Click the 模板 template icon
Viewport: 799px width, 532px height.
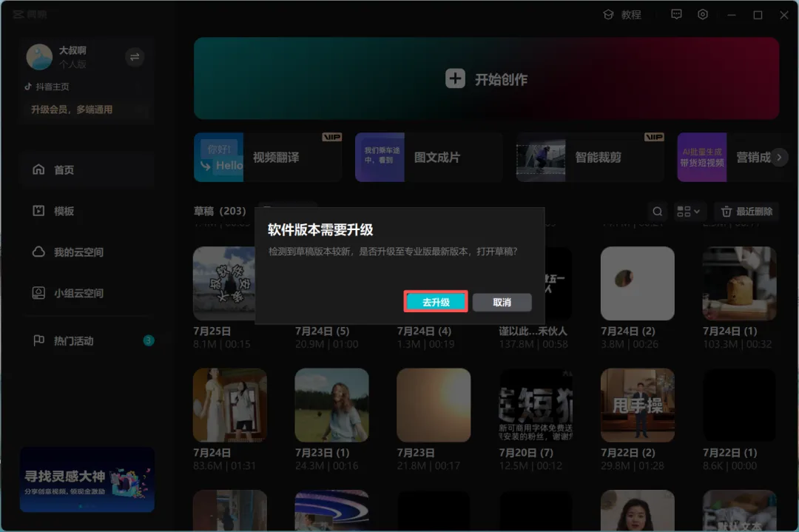click(x=38, y=210)
